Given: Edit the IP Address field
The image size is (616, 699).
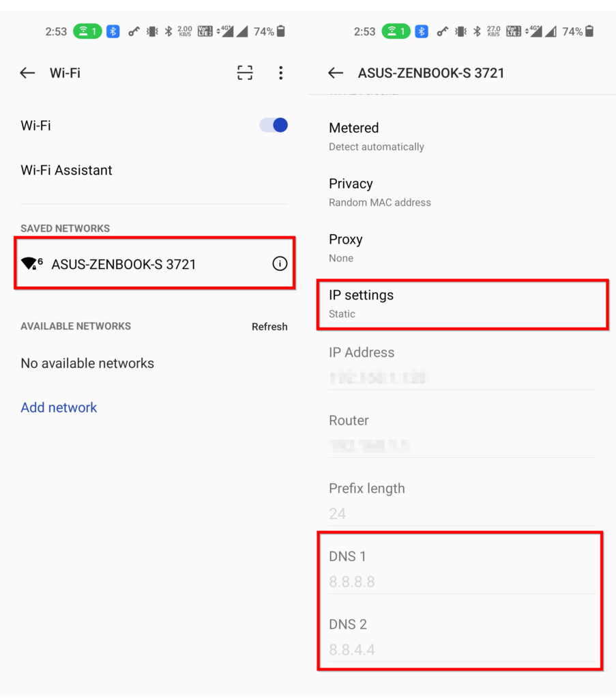Looking at the screenshot, I should tap(463, 377).
